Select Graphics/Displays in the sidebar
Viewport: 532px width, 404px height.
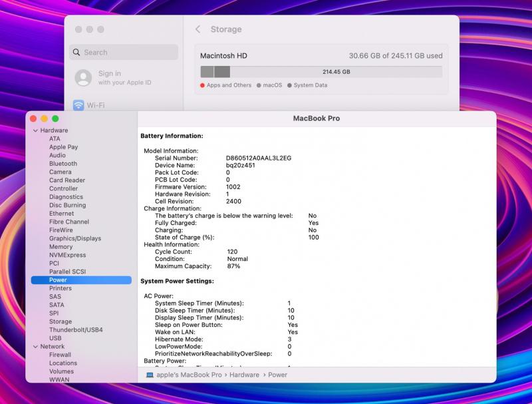[75, 238]
